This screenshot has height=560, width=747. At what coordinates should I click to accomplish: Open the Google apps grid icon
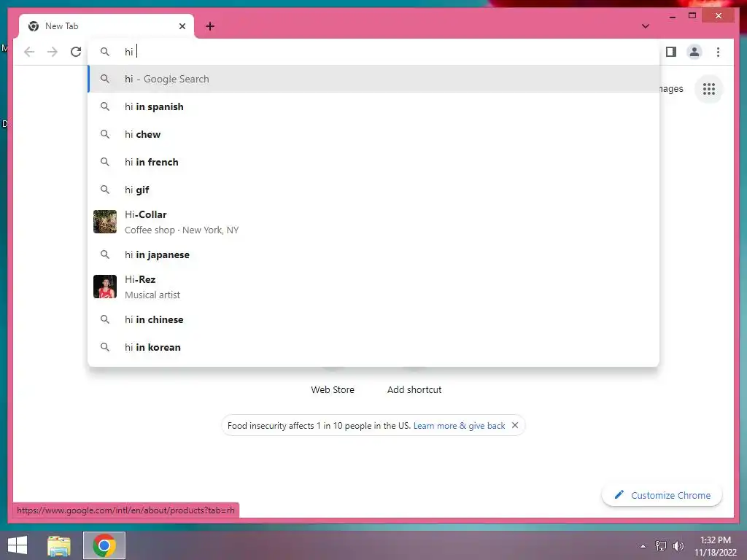709,88
